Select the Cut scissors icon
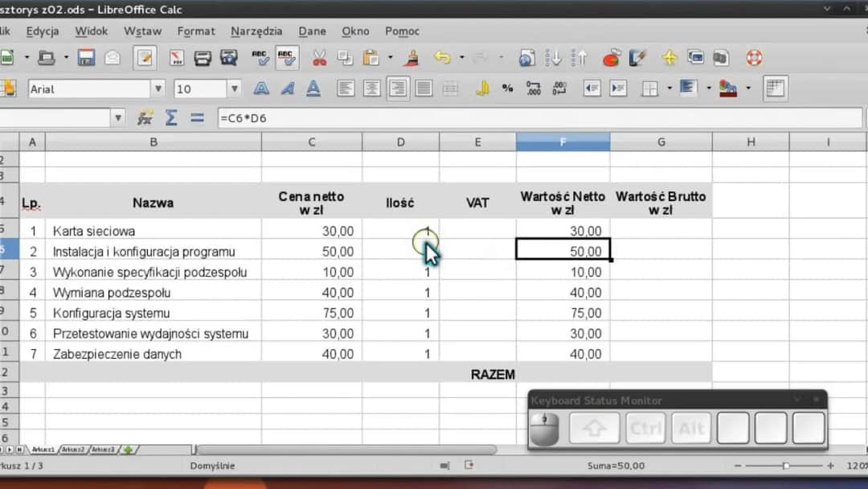The height and width of the screenshot is (489, 868). [x=319, y=58]
